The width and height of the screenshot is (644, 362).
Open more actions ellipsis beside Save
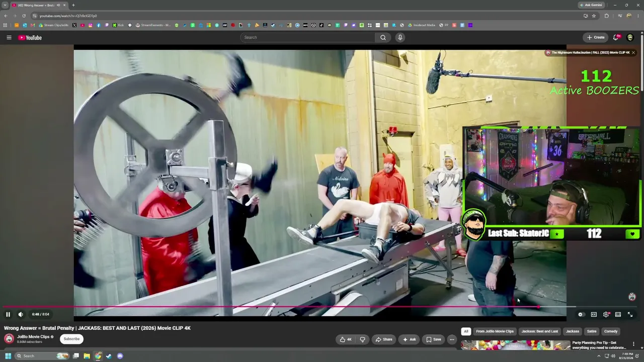click(x=452, y=339)
